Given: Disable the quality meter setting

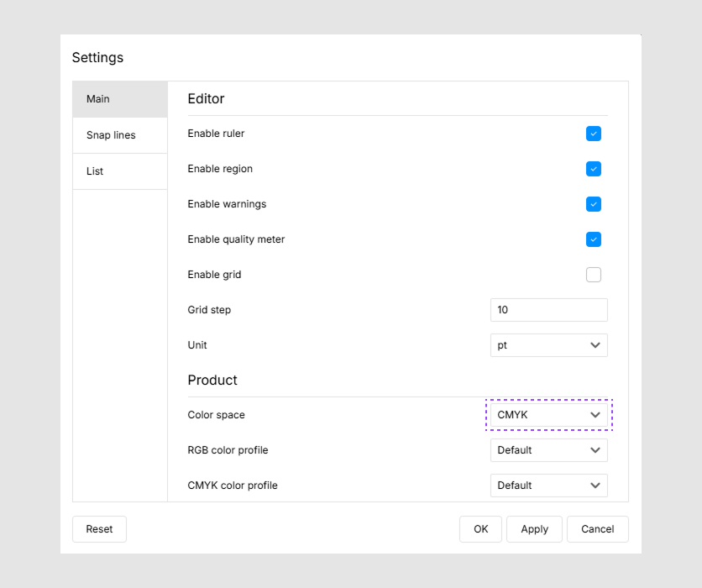Looking at the screenshot, I should (594, 239).
